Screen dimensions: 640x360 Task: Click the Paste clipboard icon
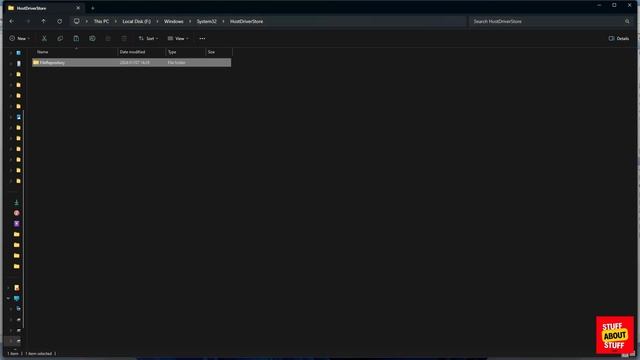click(76, 38)
